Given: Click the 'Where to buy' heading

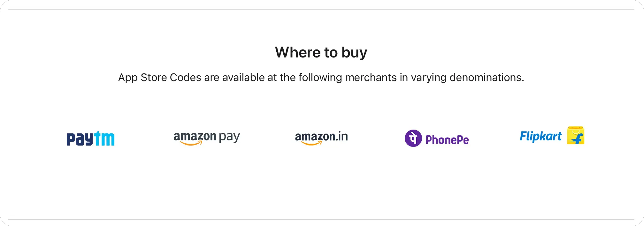Looking at the screenshot, I should tap(321, 53).
